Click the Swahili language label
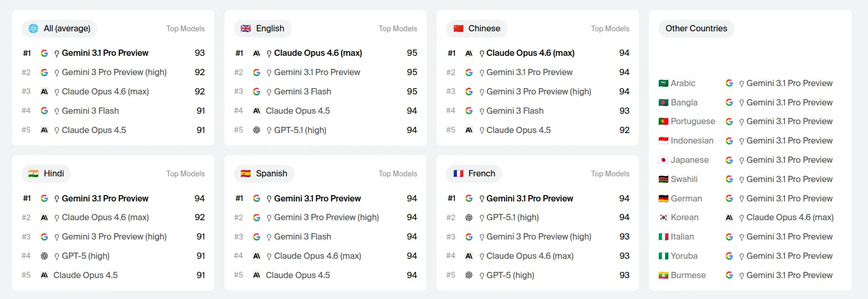 pos(684,179)
